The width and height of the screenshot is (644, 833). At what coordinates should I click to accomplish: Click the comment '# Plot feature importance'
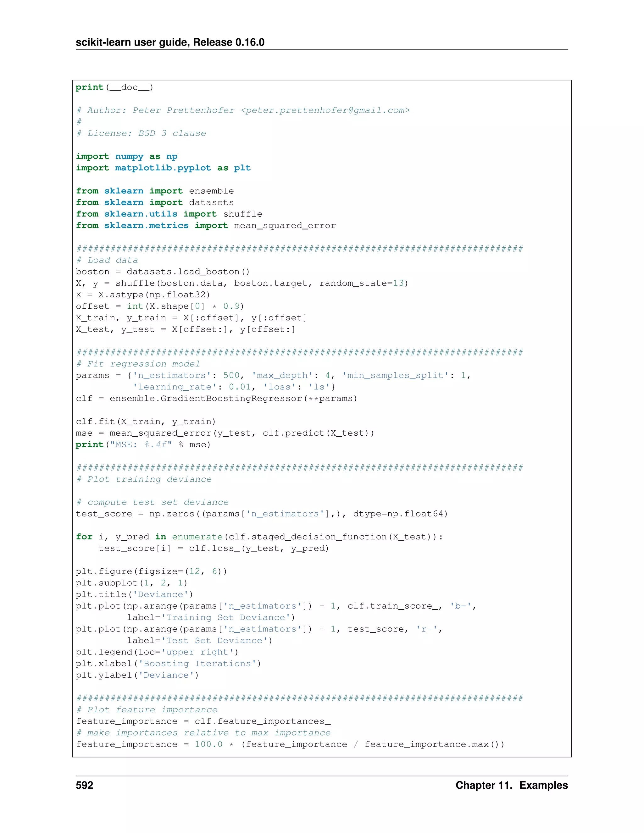[x=147, y=709]
